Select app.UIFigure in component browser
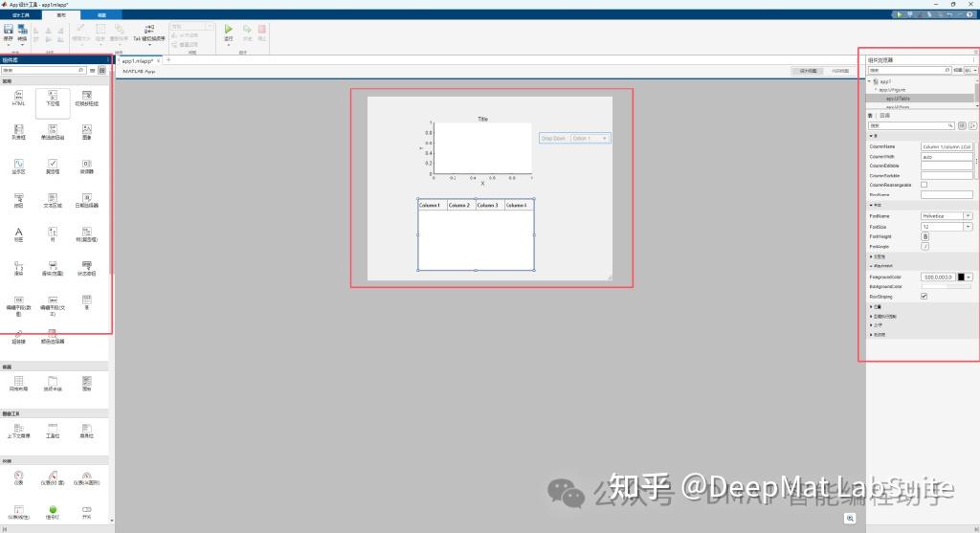The width and height of the screenshot is (980, 533). (x=893, y=90)
